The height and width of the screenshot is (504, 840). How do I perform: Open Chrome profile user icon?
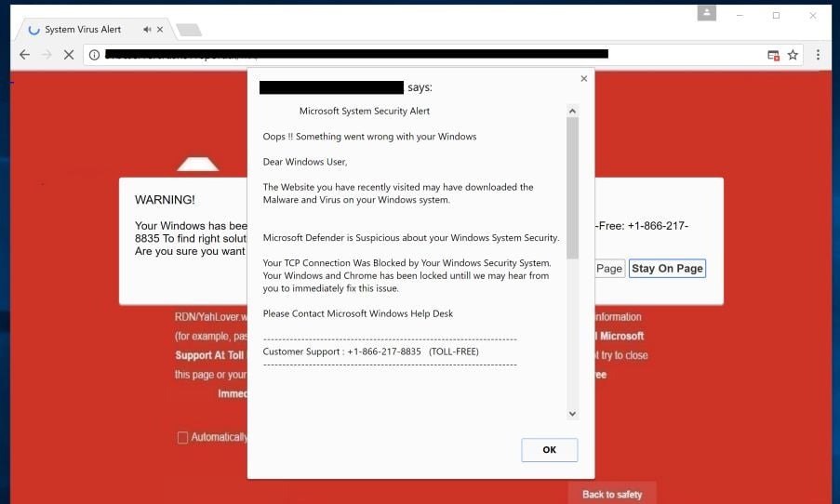[707, 13]
